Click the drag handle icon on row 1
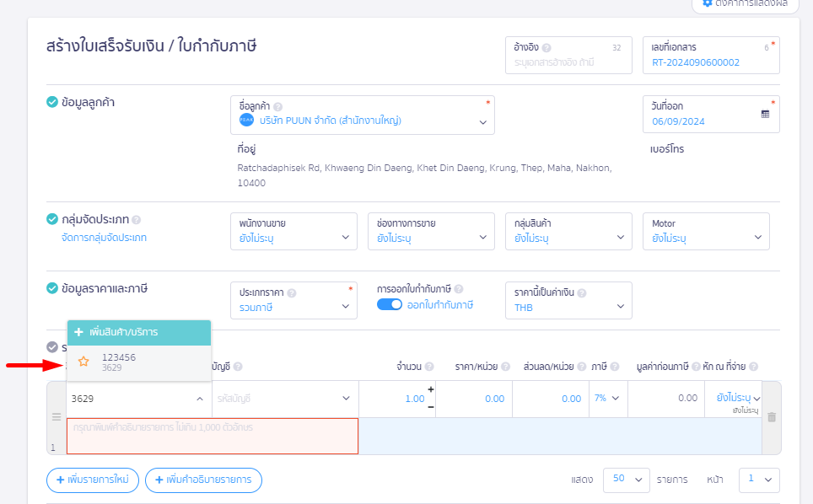This screenshot has height=504, width=813. [57, 416]
